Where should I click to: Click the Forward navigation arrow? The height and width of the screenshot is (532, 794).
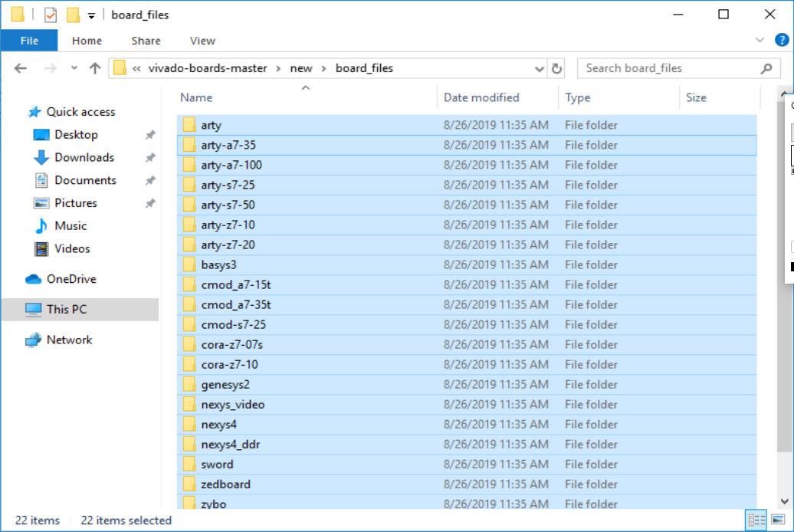coord(50,68)
